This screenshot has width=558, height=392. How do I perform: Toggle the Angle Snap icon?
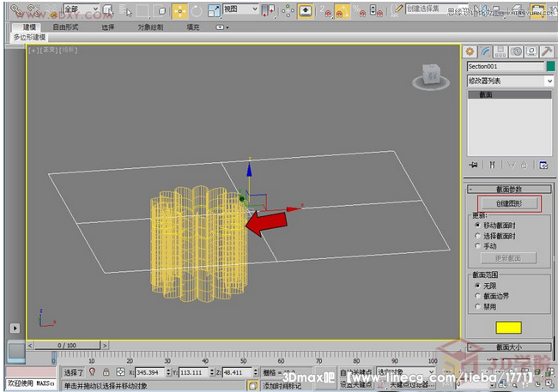pyautogui.click(x=342, y=11)
